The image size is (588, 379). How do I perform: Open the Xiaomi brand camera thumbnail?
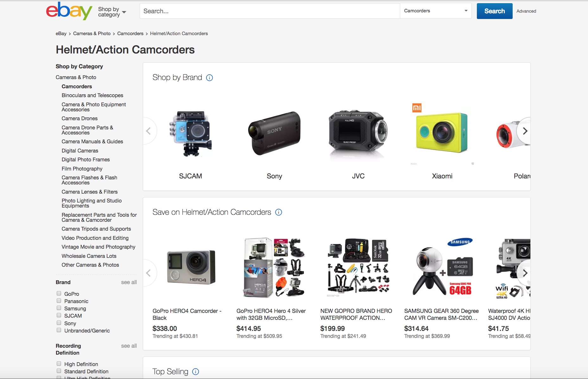[x=442, y=133]
